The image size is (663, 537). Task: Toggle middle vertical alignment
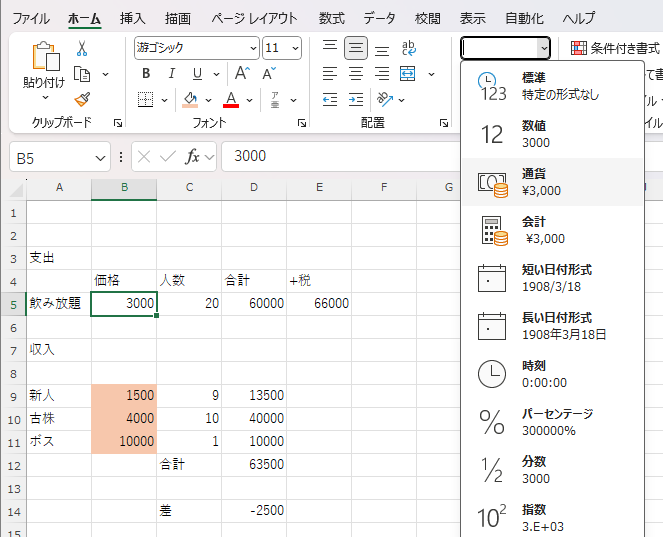355,48
